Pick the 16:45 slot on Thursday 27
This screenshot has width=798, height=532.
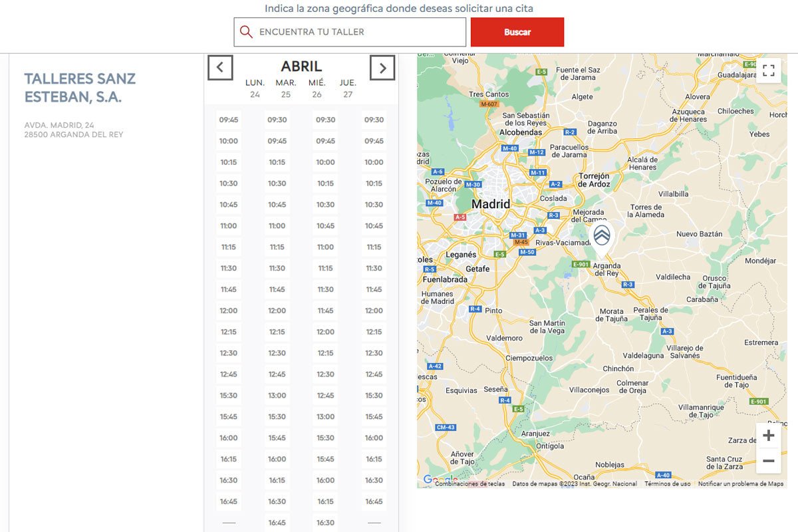click(374, 501)
